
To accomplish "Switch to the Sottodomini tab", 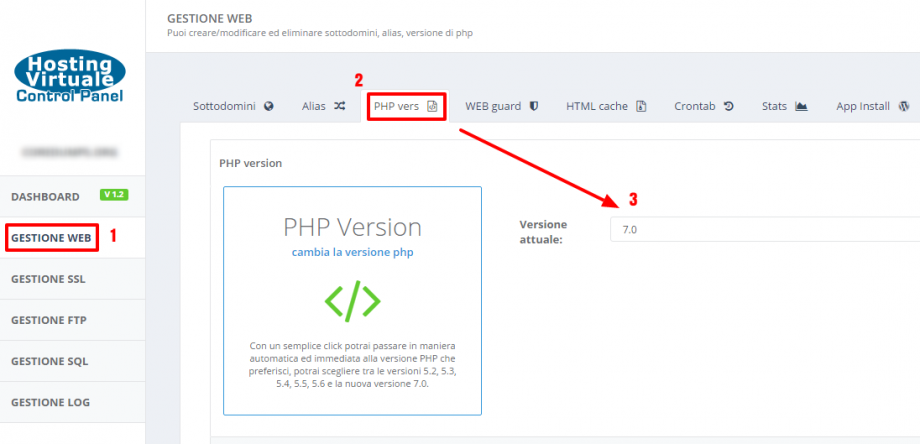I will pos(224,106).
